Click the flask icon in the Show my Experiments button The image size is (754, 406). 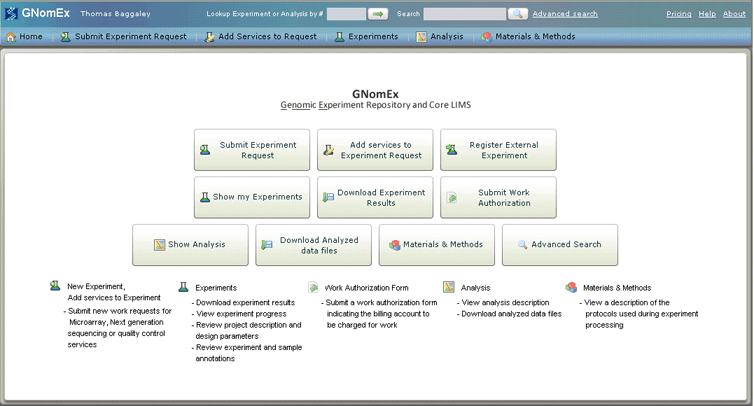[x=205, y=197]
